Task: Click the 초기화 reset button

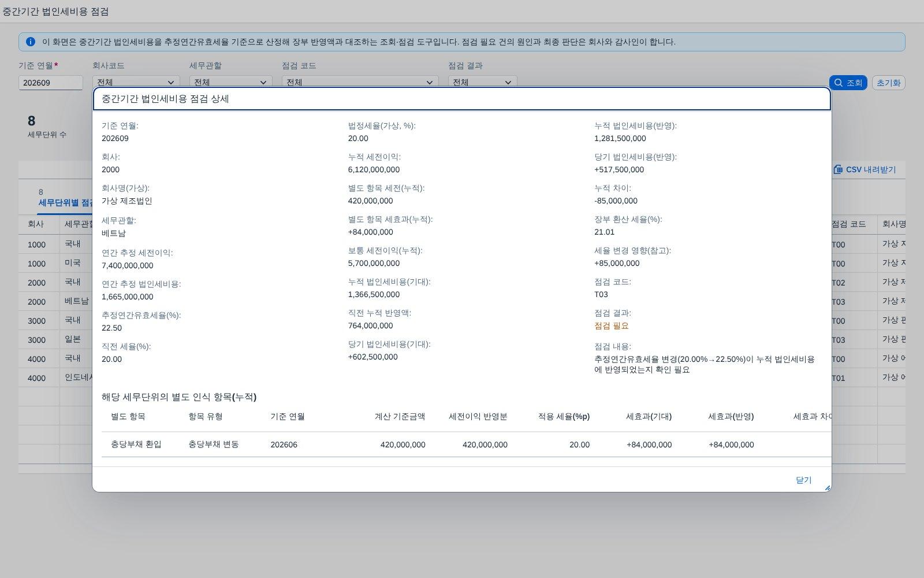Action: 888,83
